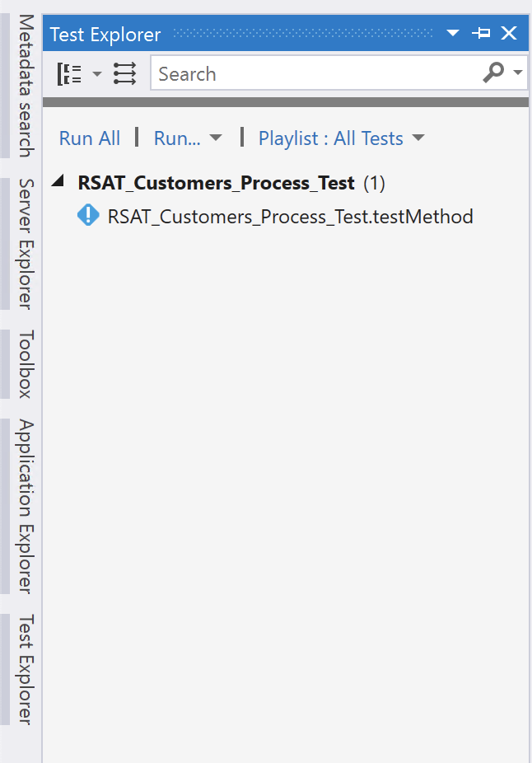This screenshot has width=532, height=763.
Task: Open the Group By dropdown arrow
Action: pos(97,74)
